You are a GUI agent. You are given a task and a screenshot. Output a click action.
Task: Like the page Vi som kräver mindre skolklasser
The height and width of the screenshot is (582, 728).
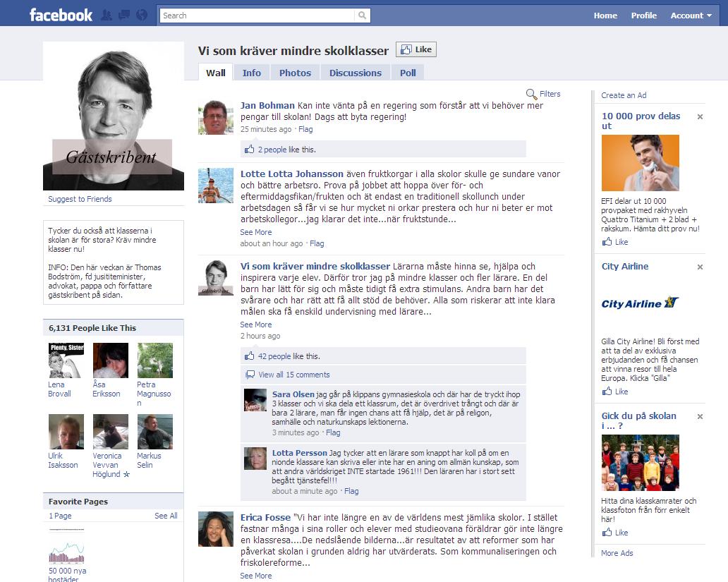[416, 49]
